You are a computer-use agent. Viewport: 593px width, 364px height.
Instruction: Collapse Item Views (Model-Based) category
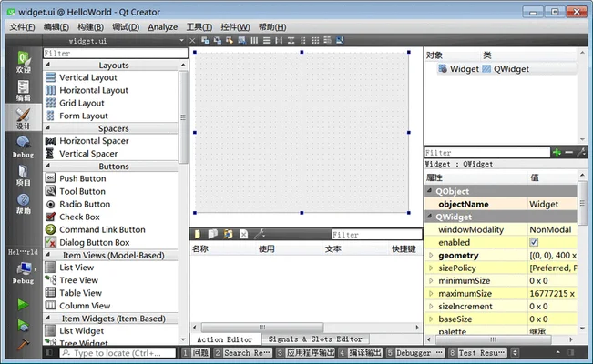tap(47, 255)
